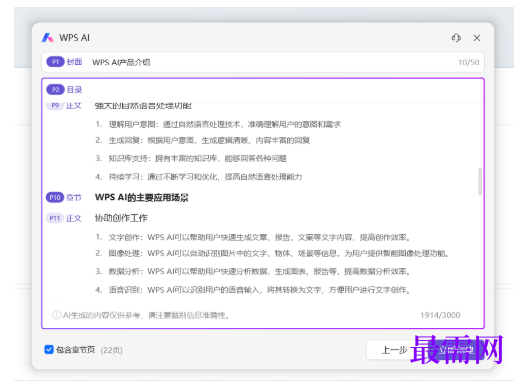This screenshot has height=381, width=522.
Task: Click the P2 目录 page badge
Action: tap(55, 90)
